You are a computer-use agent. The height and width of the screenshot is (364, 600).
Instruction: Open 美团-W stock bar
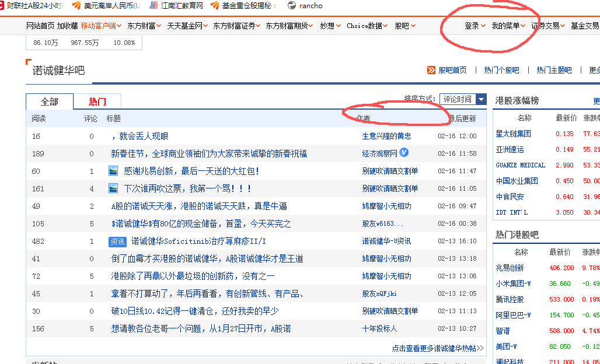coord(506,346)
